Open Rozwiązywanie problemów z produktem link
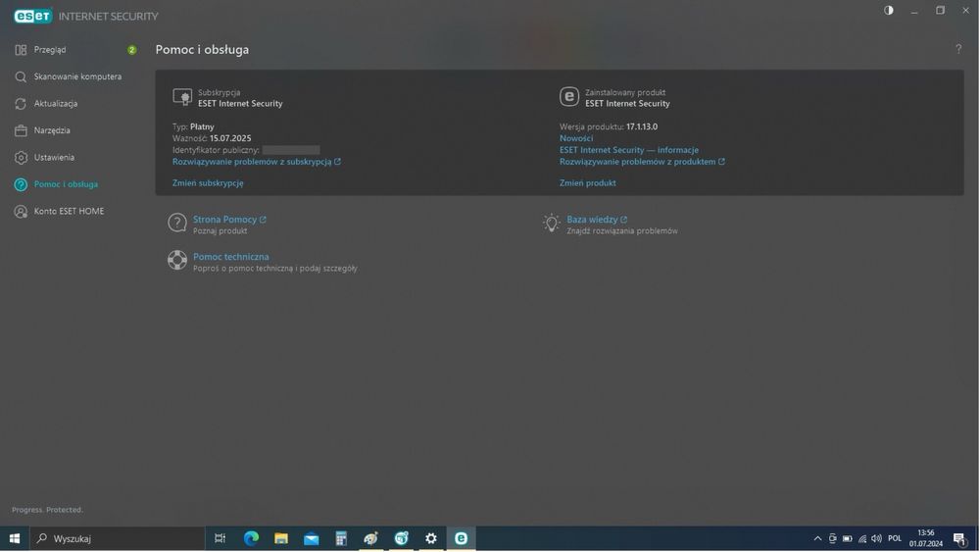Screen dimensions: 980x552 tap(642, 162)
